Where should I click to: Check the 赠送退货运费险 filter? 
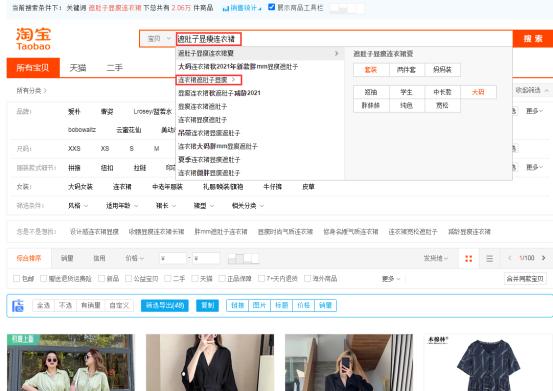[x=43, y=279]
